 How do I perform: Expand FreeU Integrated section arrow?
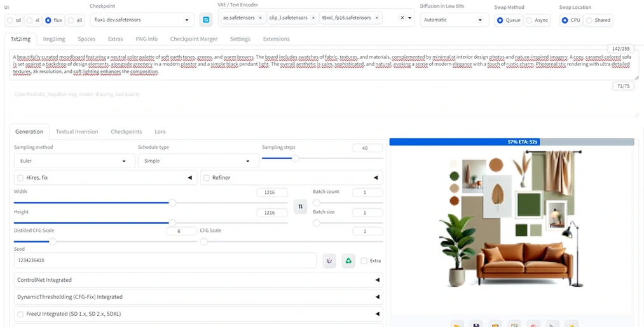(377, 314)
